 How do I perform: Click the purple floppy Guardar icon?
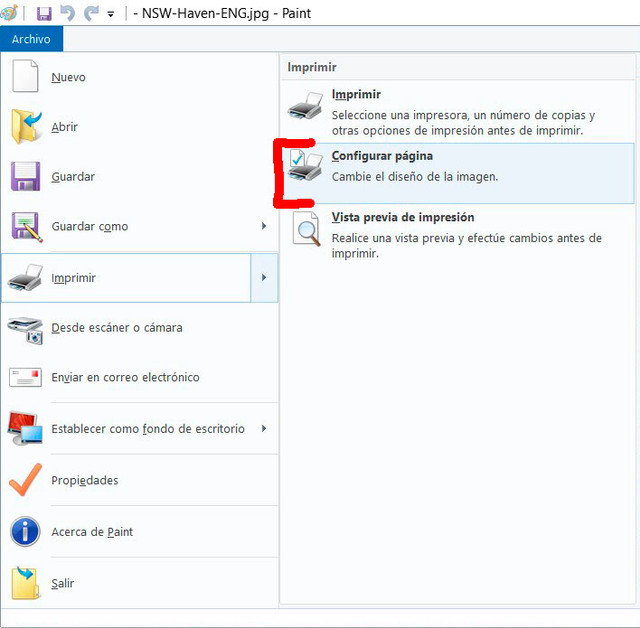click(x=25, y=176)
